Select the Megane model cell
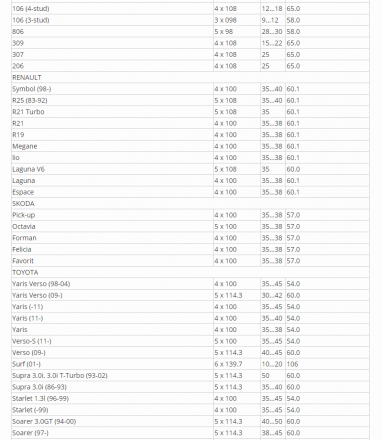382x440 pixels. [112, 146]
